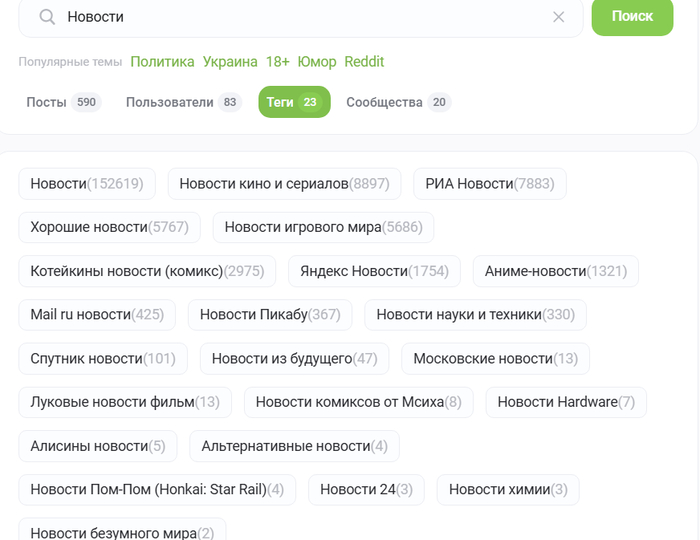Click into the Новости search input field
The height and width of the screenshot is (540, 700).
pos(300,17)
